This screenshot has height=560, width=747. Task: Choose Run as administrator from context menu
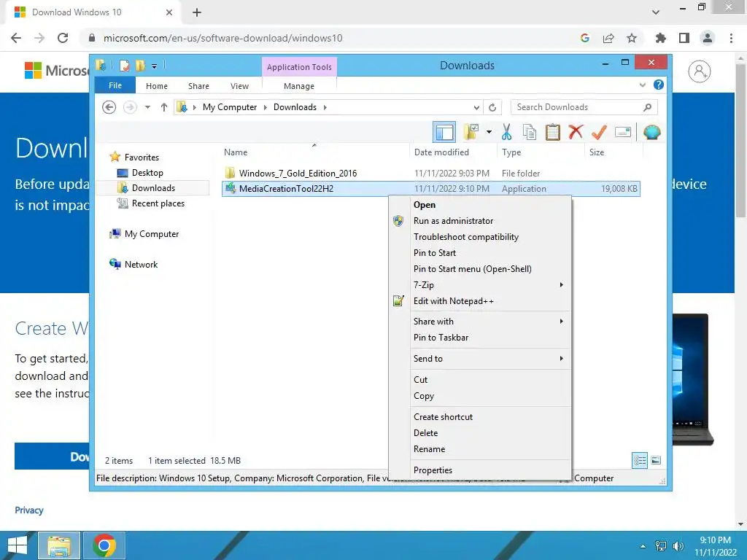[480, 220]
